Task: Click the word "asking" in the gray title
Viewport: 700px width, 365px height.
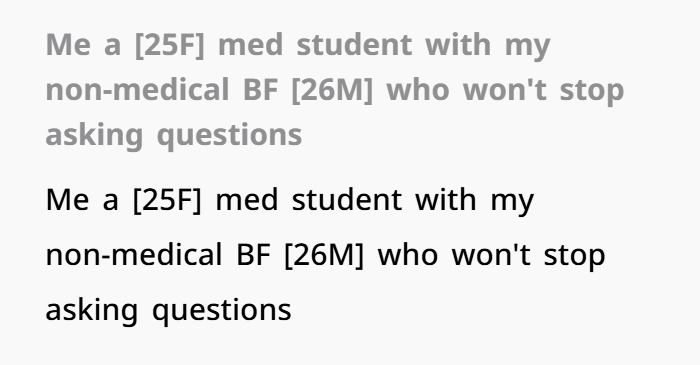Action: click(95, 136)
